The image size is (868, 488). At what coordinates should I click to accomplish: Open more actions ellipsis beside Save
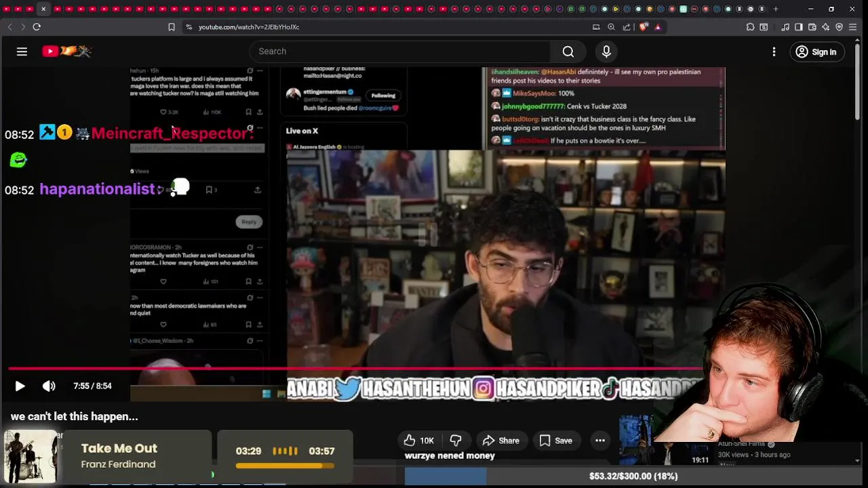(600, 441)
